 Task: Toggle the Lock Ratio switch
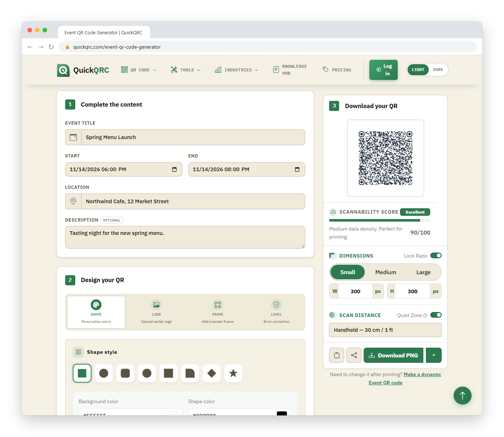pos(436,255)
